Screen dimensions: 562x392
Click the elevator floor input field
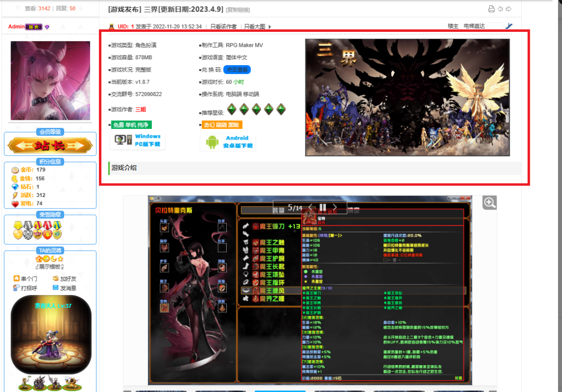point(495,26)
